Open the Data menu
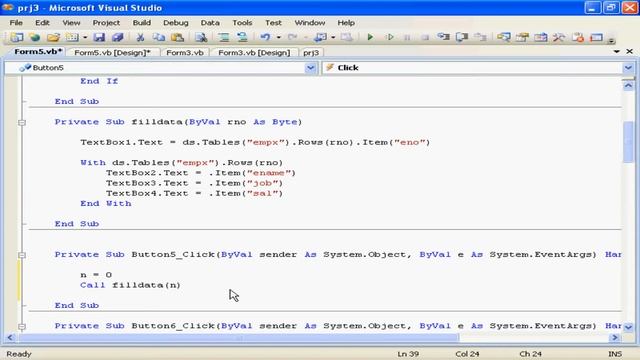The height and width of the screenshot is (360, 640). 210,23
